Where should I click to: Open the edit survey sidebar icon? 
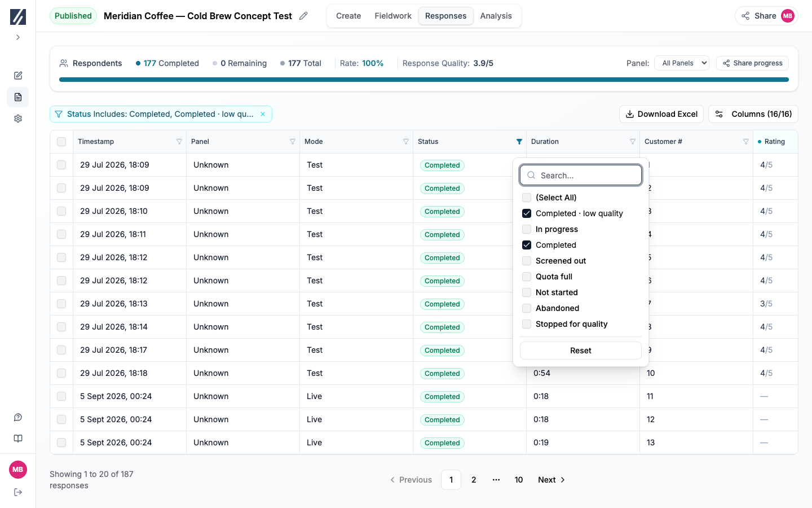click(18, 76)
